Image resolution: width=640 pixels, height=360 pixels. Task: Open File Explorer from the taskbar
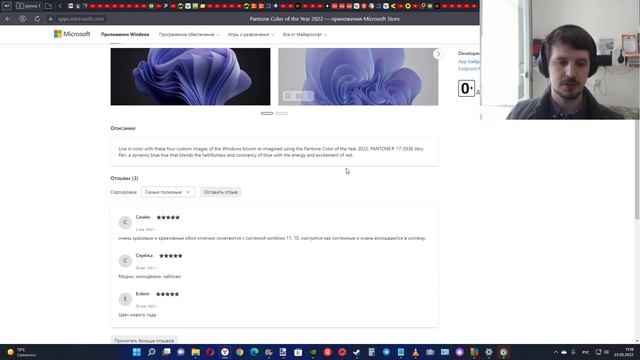[196, 352]
